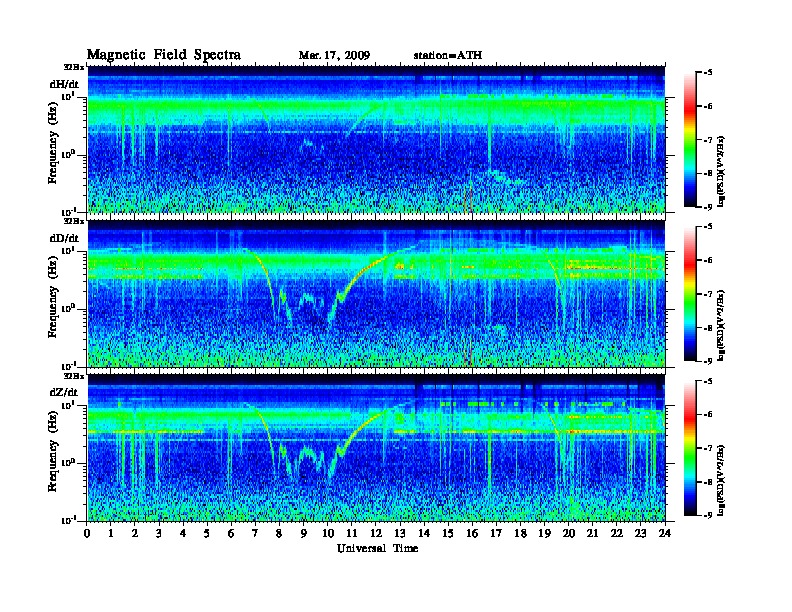Click the 32Hz label above dD/dt panel
The width and height of the screenshot is (792, 612).
[74, 221]
